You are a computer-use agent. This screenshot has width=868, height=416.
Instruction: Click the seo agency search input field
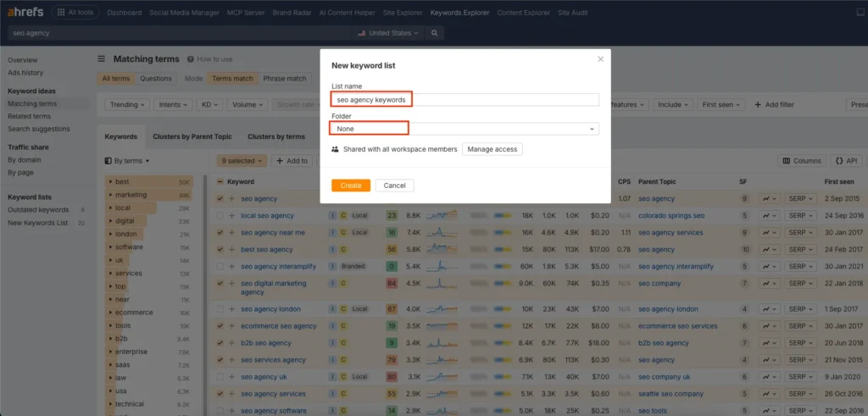[x=180, y=33]
